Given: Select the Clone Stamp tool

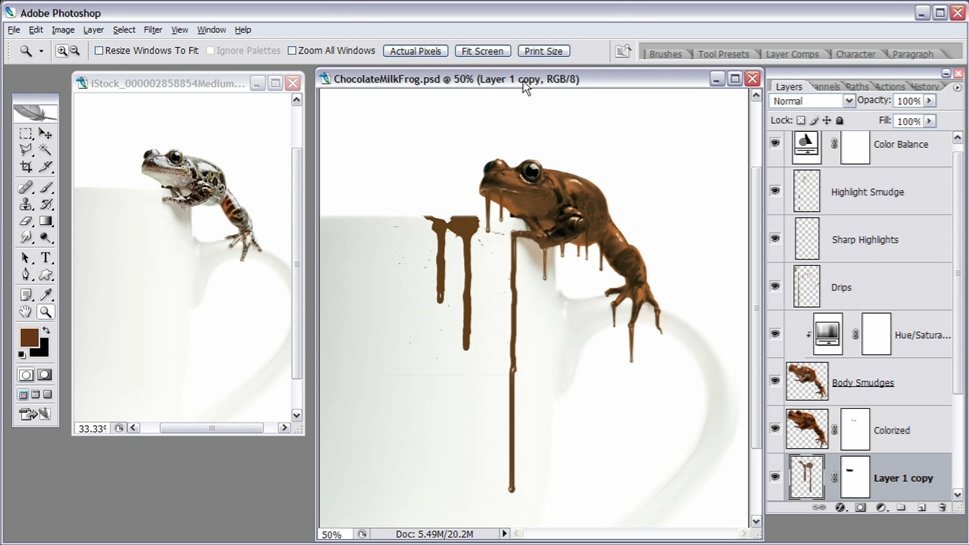Looking at the screenshot, I should (x=26, y=204).
